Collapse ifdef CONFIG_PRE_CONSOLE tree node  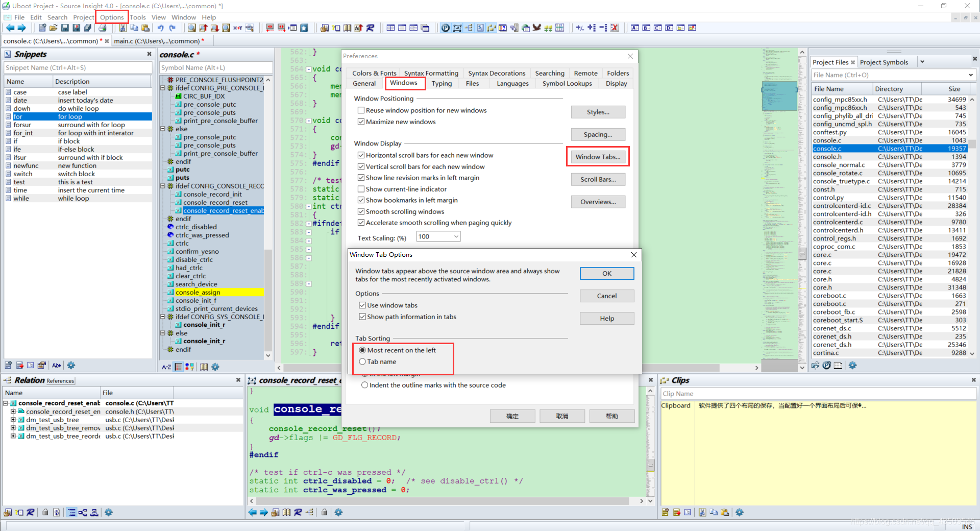click(x=163, y=88)
